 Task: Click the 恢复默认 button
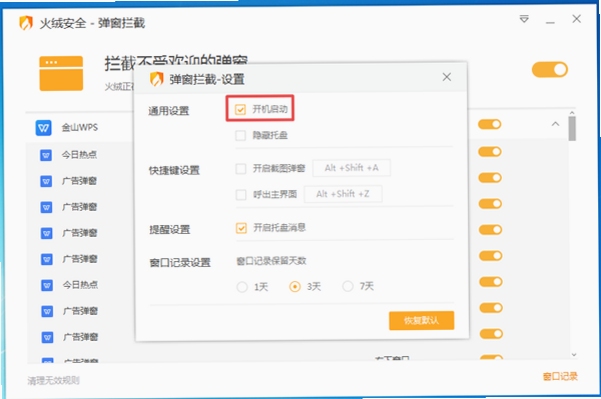click(x=422, y=320)
